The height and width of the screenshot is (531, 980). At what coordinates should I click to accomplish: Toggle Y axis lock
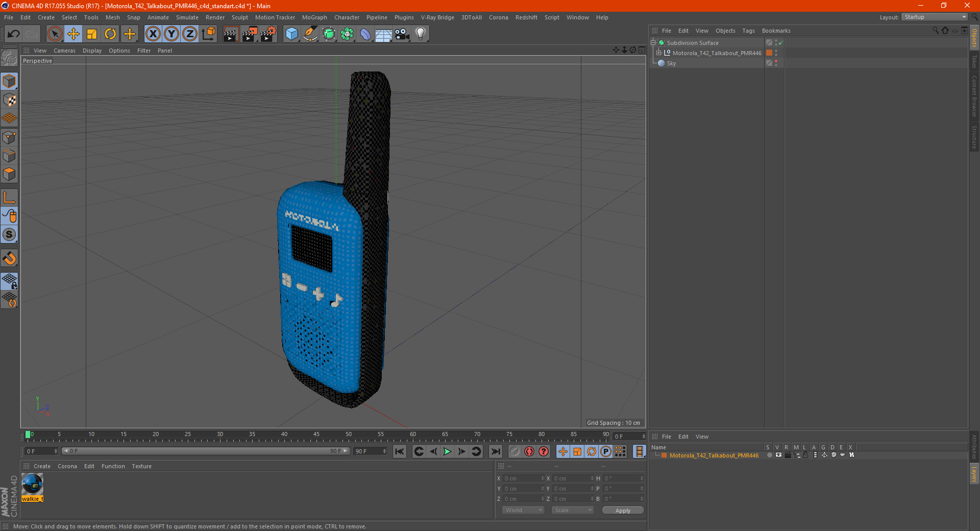point(171,34)
